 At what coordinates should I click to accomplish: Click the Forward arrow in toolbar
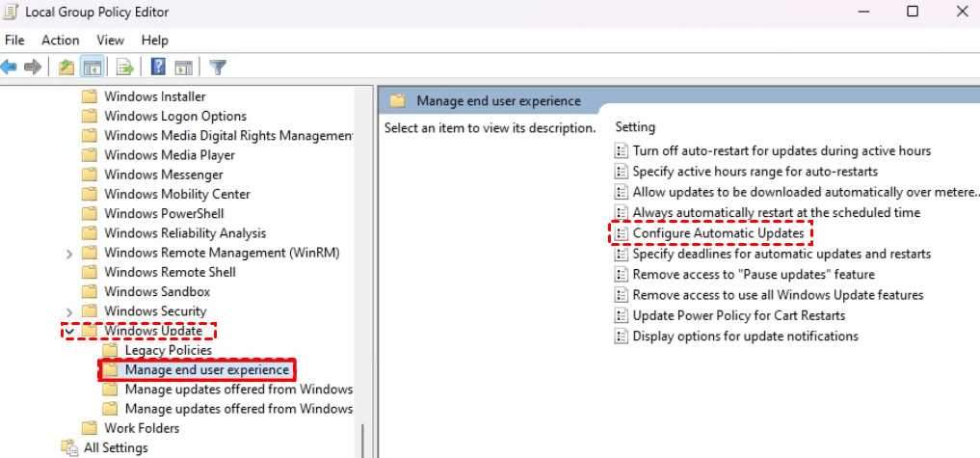pyautogui.click(x=33, y=67)
